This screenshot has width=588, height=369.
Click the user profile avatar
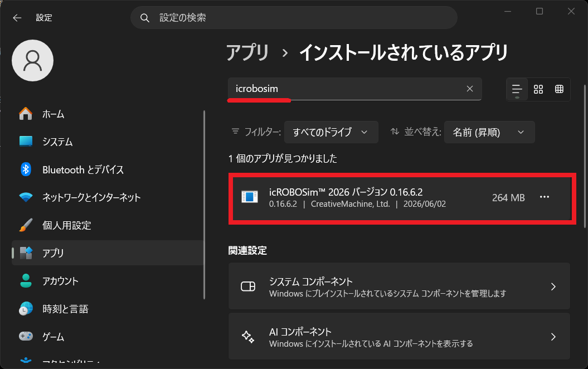coord(33,60)
